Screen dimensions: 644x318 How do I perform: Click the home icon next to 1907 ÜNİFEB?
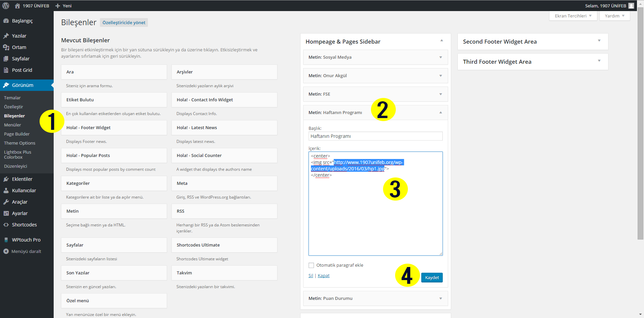click(x=17, y=6)
